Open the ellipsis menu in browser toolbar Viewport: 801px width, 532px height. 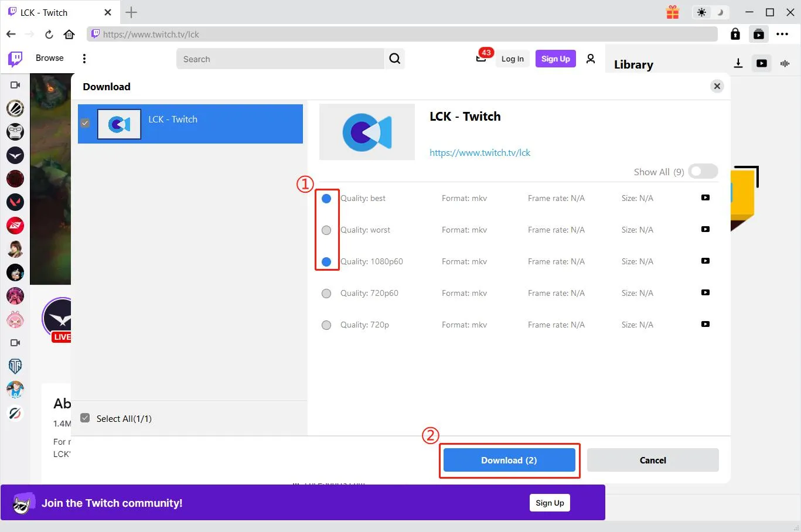[782, 35]
